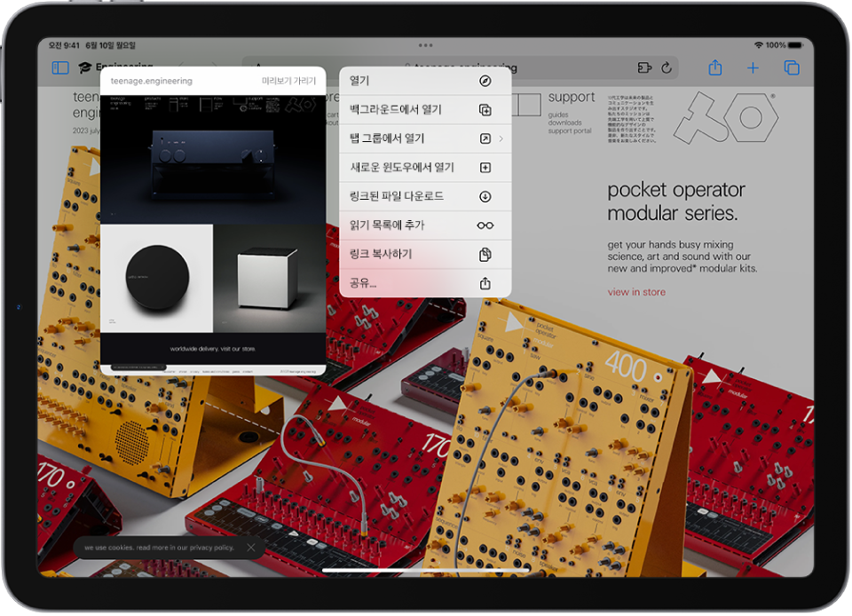Open the guides link under support
The width and height of the screenshot is (852, 616).
(x=558, y=115)
